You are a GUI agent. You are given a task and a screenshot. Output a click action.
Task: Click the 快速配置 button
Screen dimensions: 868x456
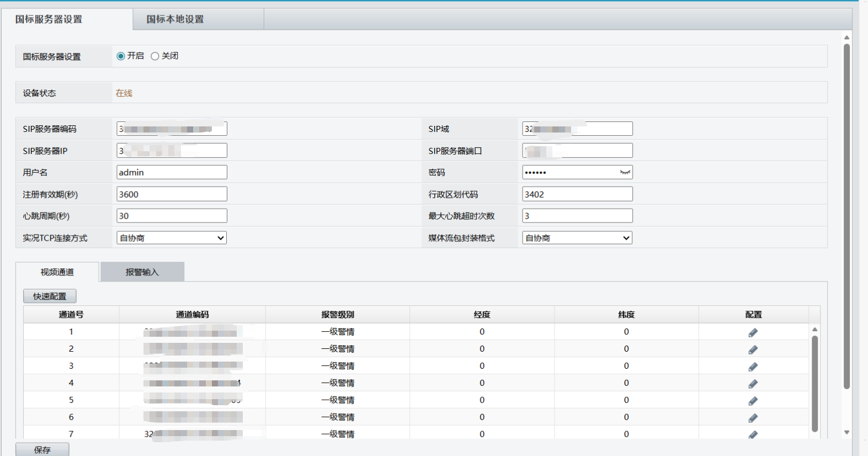pyautogui.click(x=50, y=296)
